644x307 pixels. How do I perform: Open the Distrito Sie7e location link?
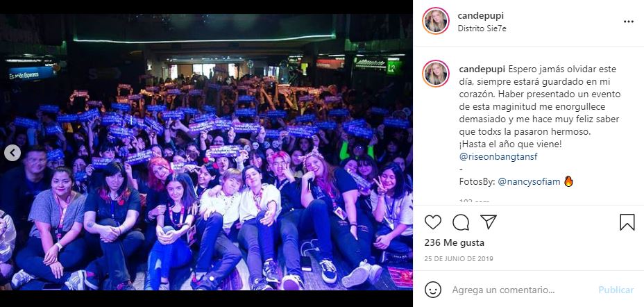482,29
